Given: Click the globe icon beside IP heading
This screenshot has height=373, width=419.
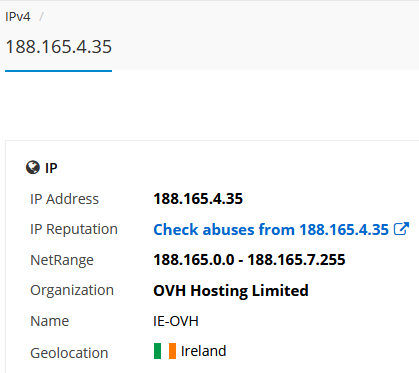Looking at the screenshot, I should (x=33, y=167).
